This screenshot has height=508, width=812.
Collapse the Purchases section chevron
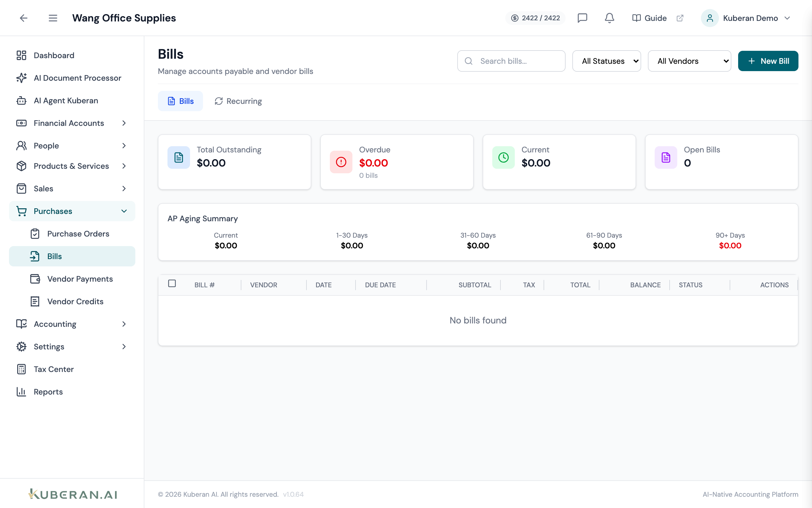coord(124,211)
